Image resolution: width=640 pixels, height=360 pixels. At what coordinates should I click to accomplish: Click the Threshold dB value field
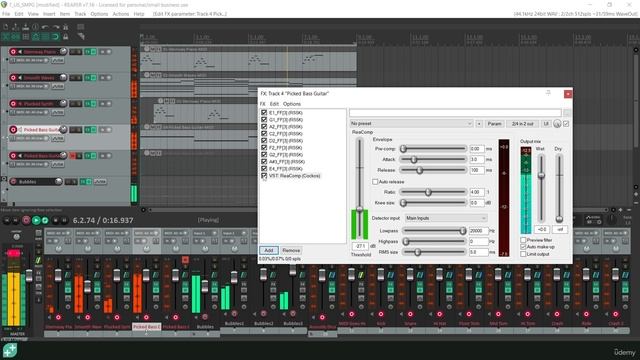point(360,246)
